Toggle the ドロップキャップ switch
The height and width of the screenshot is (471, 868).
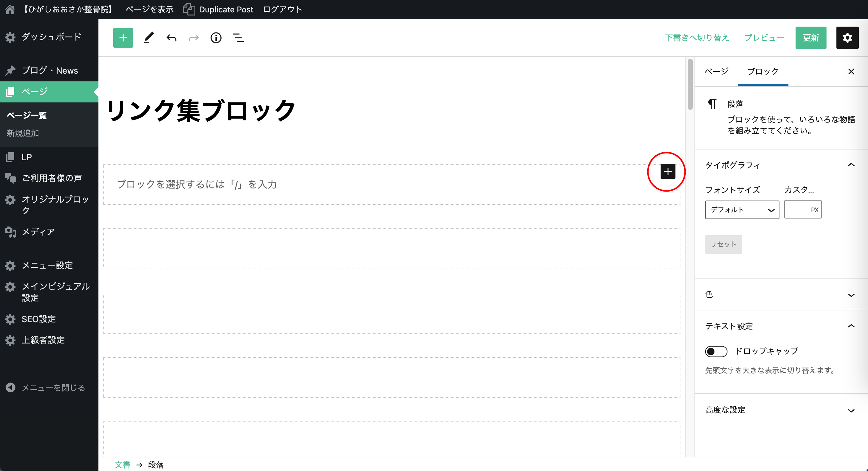click(716, 352)
